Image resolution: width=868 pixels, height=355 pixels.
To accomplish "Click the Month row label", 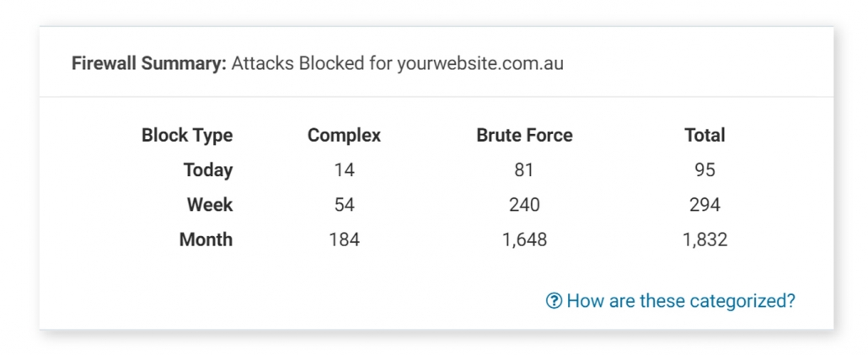I will [206, 239].
